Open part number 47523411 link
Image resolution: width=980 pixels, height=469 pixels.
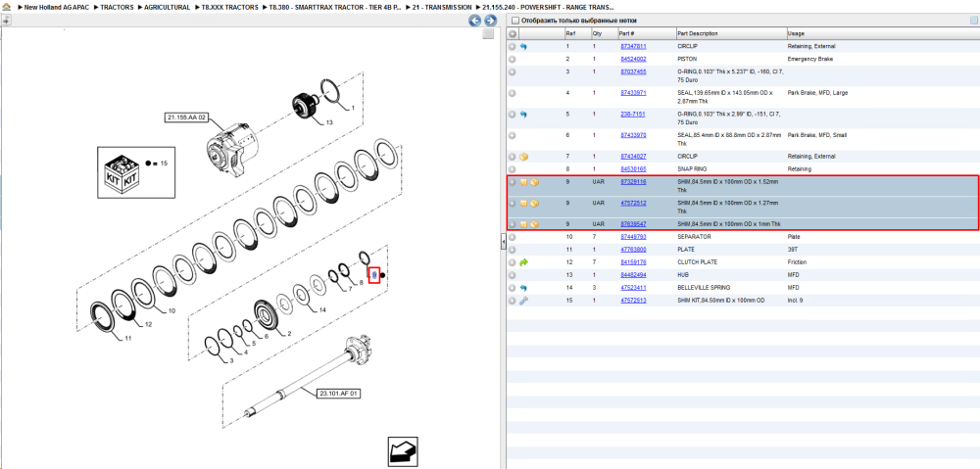tap(633, 288)
